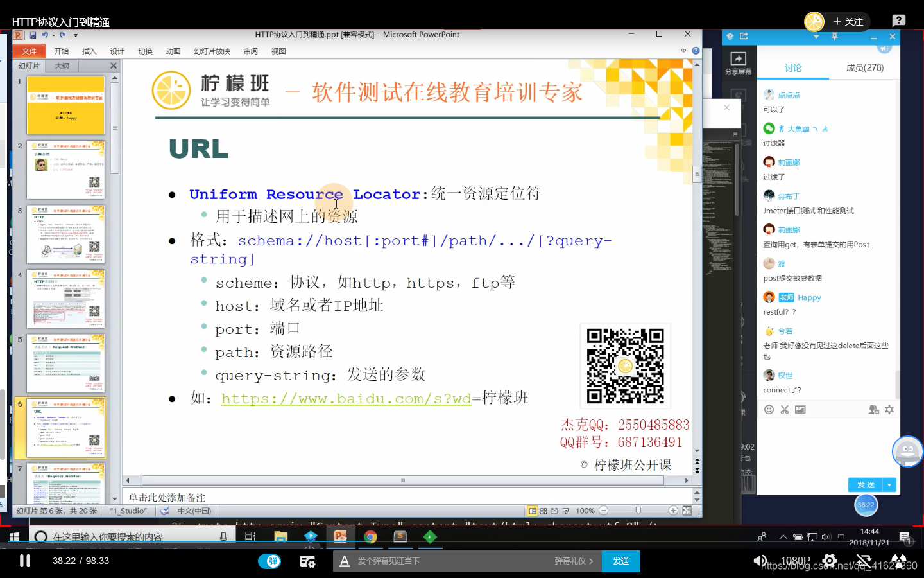Click the 100% zoom level

tap(585, 511)
